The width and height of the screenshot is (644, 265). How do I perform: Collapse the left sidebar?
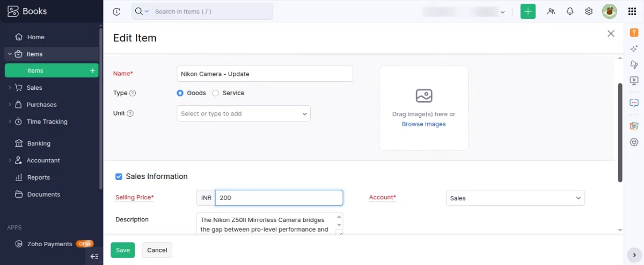click(94, 256)
